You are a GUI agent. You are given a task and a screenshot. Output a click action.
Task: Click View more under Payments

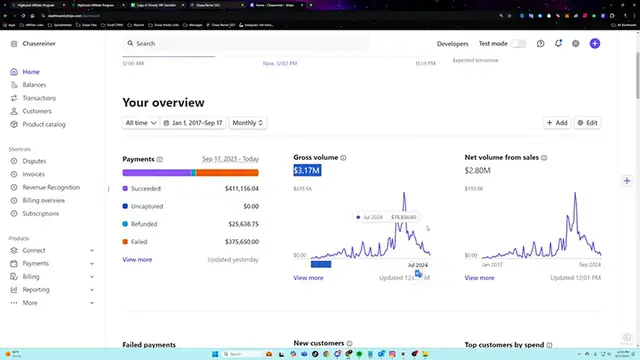click(137, 260)
